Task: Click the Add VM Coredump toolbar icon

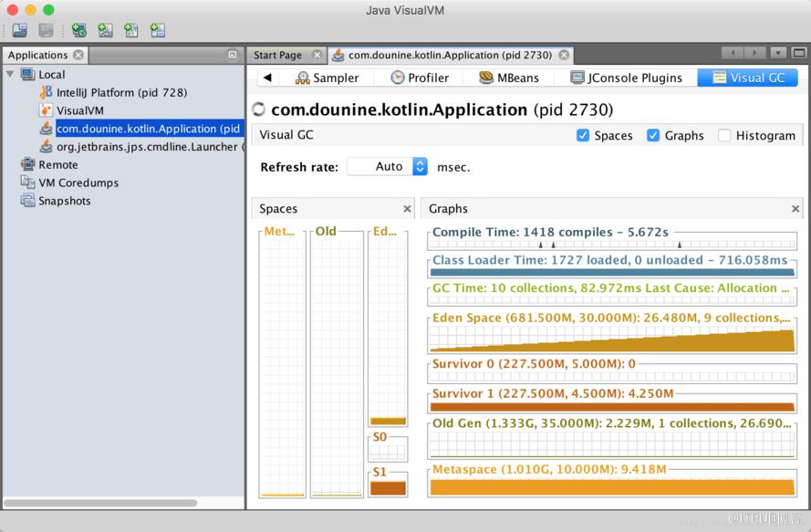Action: [x=131, y=30]
